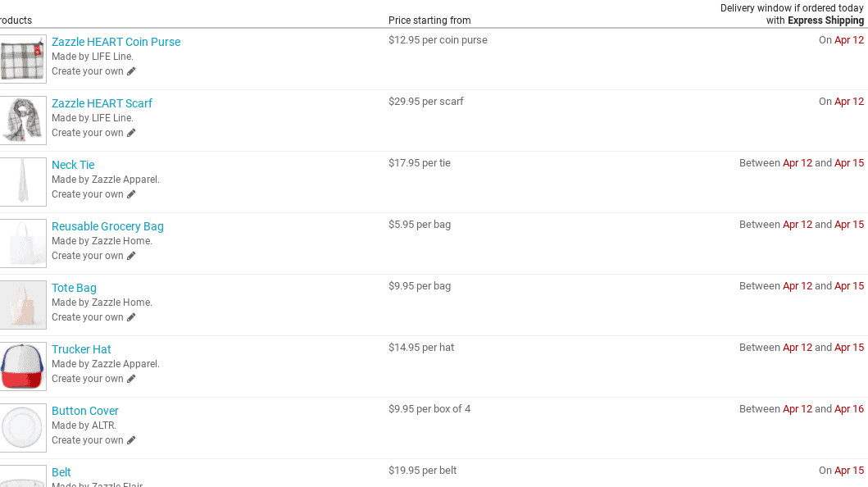Screen dimensions: 868x487
Task: Click the pencil icon for Button Cover
Action: pyautogui.click(x=131, y=440)
